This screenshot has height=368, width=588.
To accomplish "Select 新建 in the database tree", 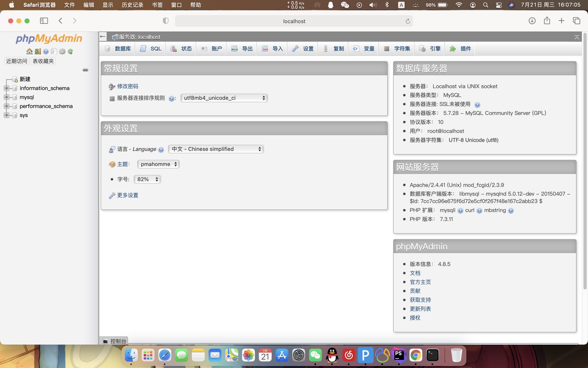I will [25, 79].
